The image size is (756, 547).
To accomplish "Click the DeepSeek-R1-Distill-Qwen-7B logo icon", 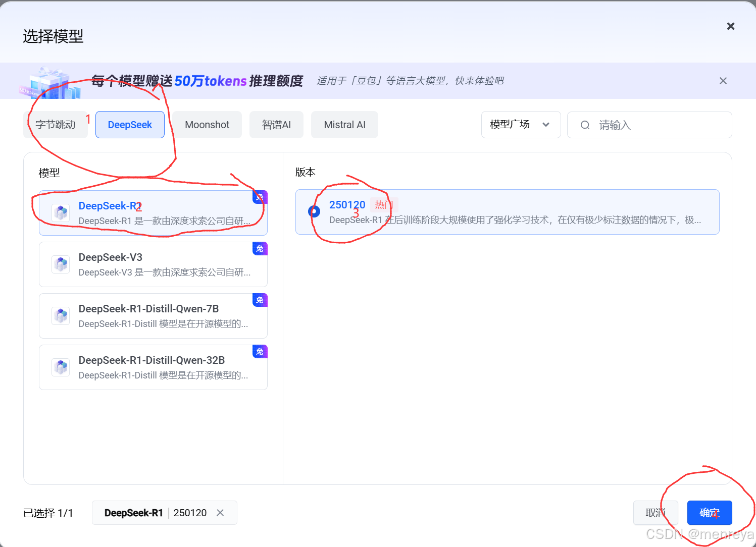I will 61,316.
